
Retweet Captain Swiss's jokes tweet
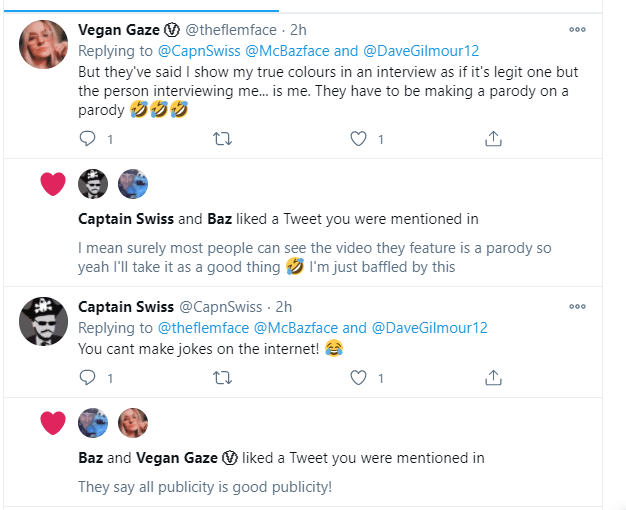tap(223, 377)
